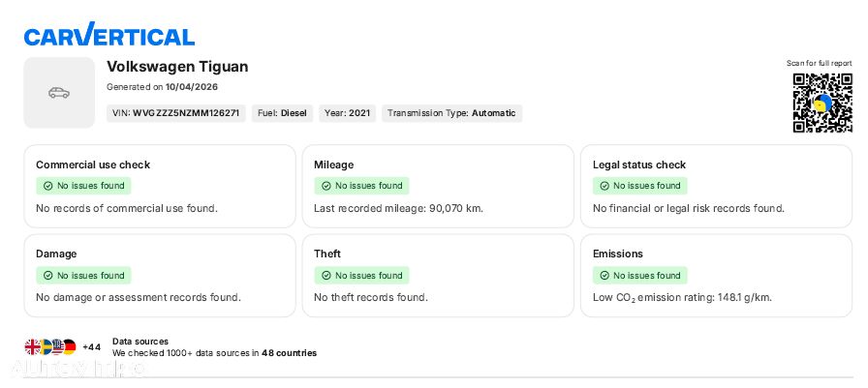Screen dimensions: 868x388
Task: Select the Fuel: Diesel tag
Action: point(282,113)
